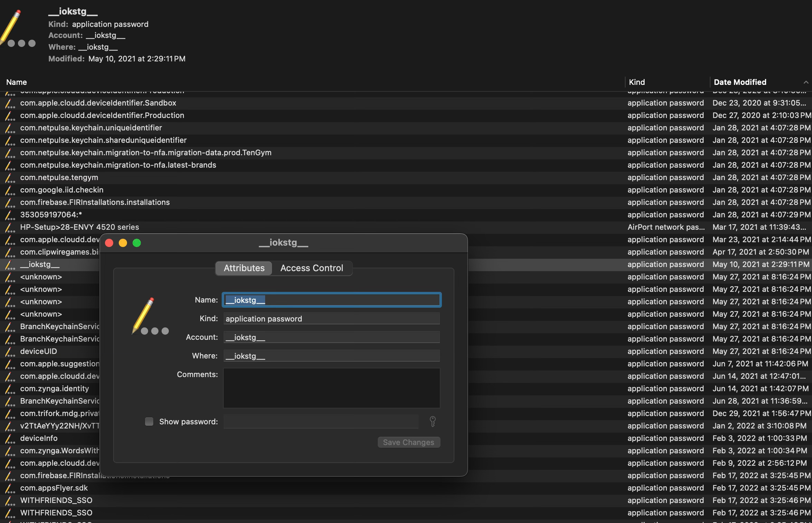Click the key icon beside password field
The width and height of the screenshot is (812, 523).
pos(432,421)
